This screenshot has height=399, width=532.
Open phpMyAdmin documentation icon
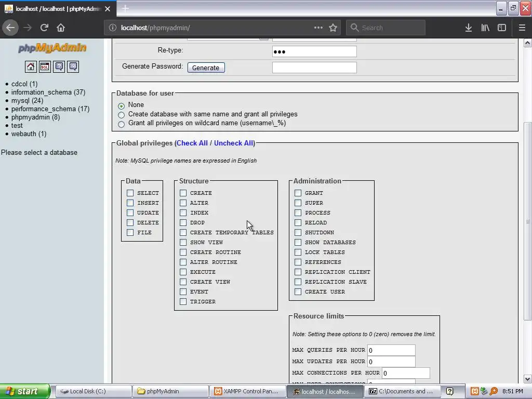[59, 66]
